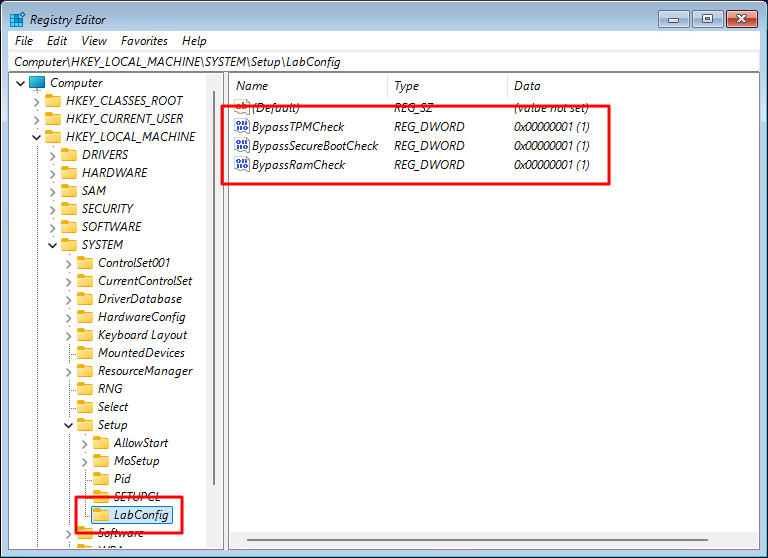Viewport: 768px width, 558px height.
Task: Expand the ControlSet001 key
Action: pyautogui.click(x=69, y=263)
